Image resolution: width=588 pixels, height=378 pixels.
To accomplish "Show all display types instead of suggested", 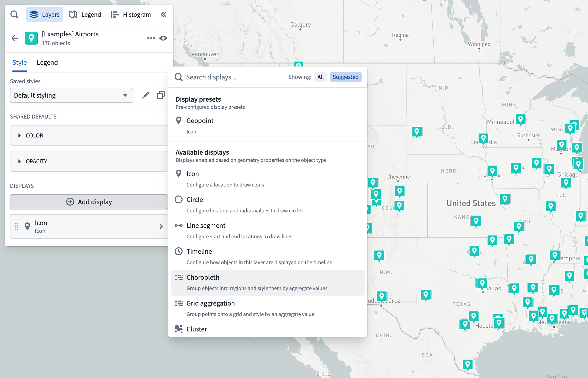I will click(320, 77).
